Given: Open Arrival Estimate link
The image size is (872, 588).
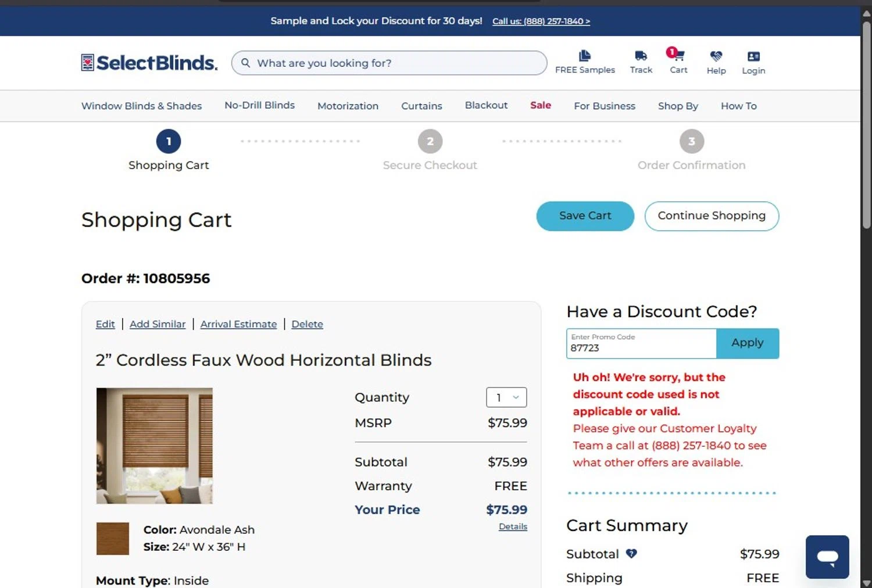Looking at the screenshot, I should click(x=238, y=324).
